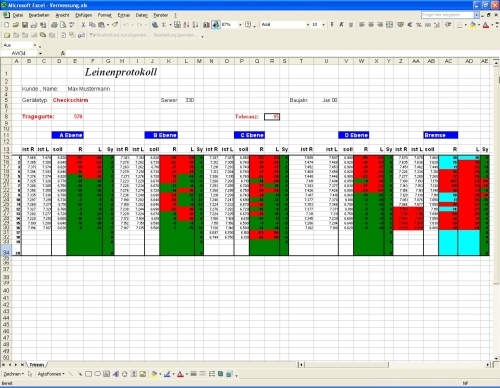This screenshot has height=388, width=500.
Task: Toggle italic formatting K button
Action: (x=341, y=25)
